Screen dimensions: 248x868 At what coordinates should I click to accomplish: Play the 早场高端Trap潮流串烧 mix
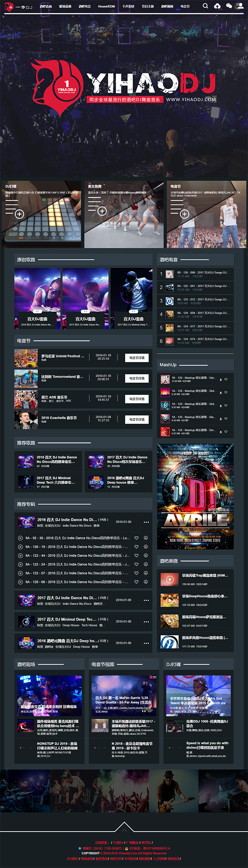coord(169,579)
